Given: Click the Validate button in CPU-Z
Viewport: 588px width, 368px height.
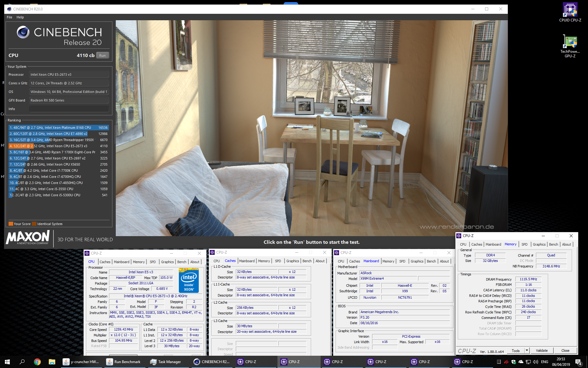Looking at the screenshot, I should click(x=542, y=350).
